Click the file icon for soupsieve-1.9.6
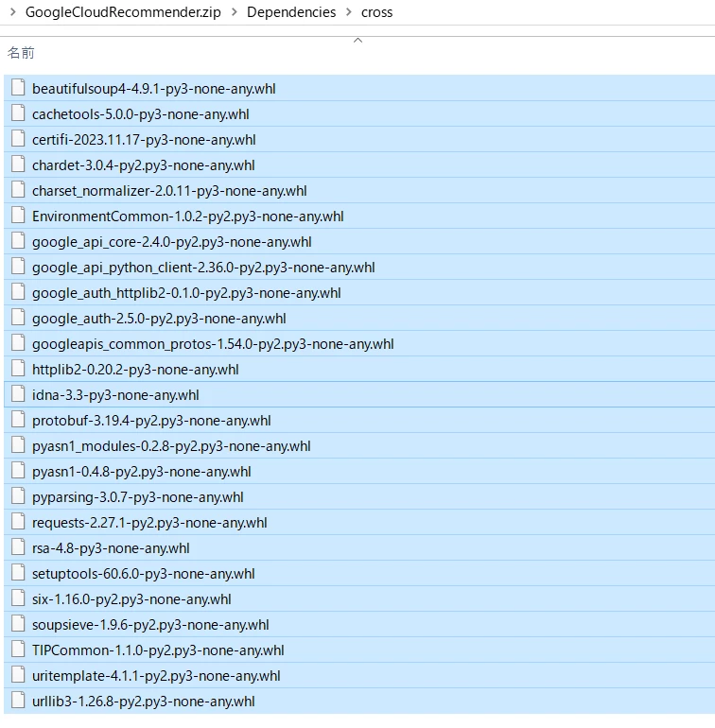The width and height of the screenshot is (715, 728). pyautogui.click(x=18, y=624)
